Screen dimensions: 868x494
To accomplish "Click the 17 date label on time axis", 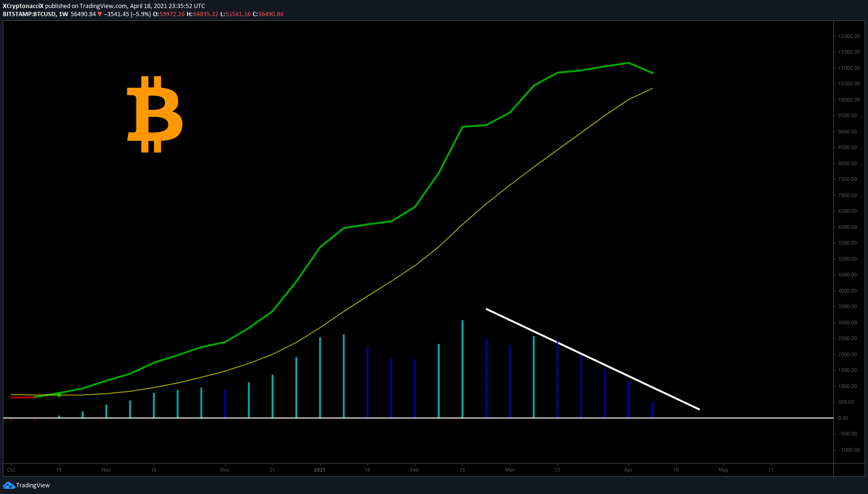I will pyautogui.click(x=771, y=470).
